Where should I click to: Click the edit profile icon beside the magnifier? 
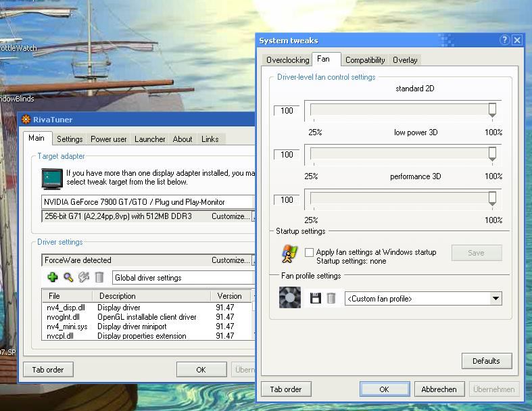pos(84,277)
